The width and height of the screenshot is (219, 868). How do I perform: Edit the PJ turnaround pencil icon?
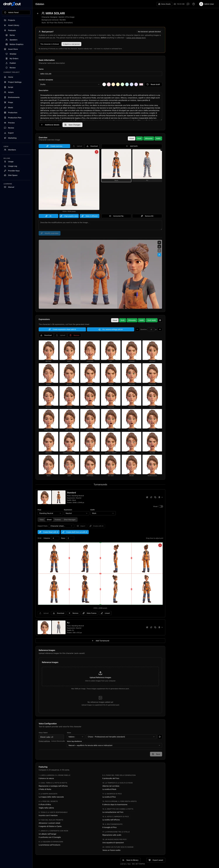(x=147, y=627)
